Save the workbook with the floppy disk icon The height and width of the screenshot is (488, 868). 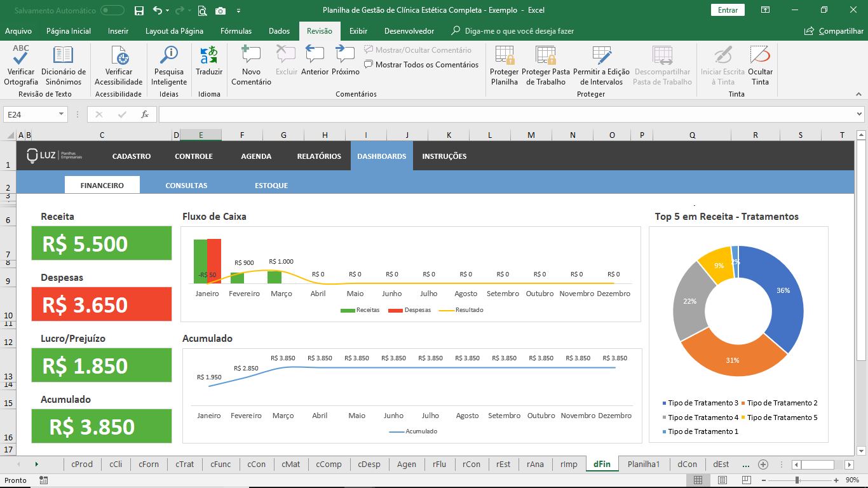(x=139, y=10)
